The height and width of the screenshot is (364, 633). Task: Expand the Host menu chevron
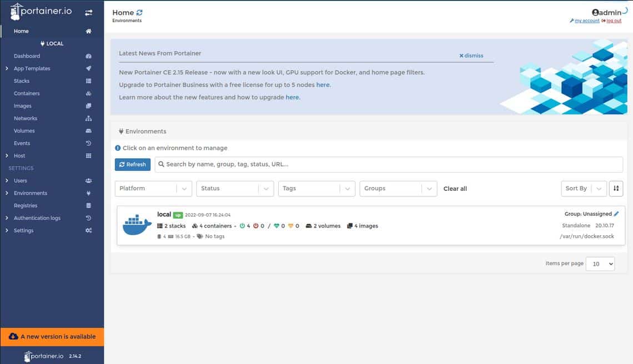pos(7,156)
